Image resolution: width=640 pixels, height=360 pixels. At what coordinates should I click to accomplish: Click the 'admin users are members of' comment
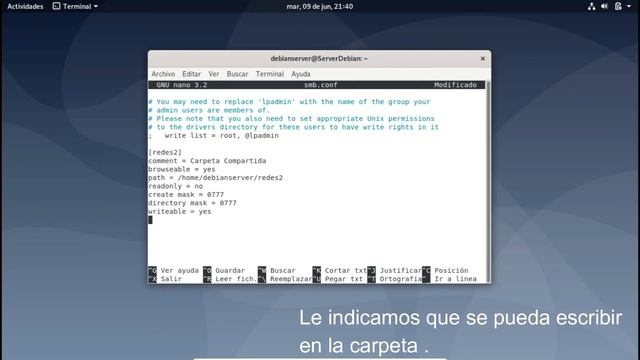209,110
